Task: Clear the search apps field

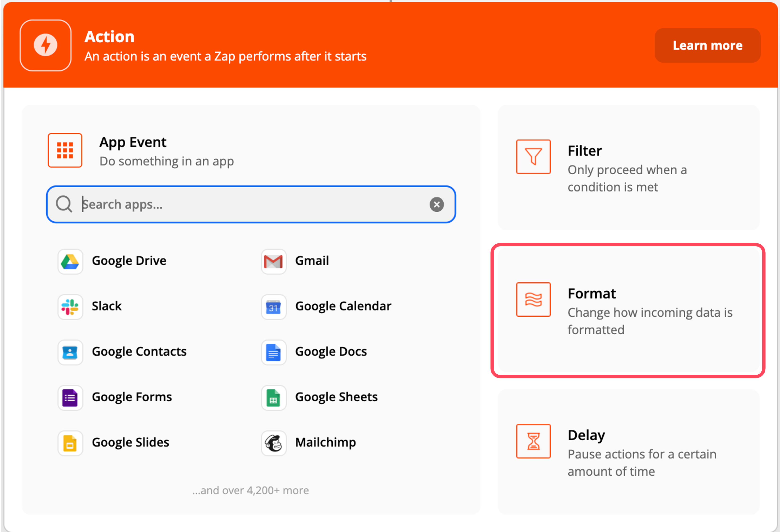Action: pos(437,204)
